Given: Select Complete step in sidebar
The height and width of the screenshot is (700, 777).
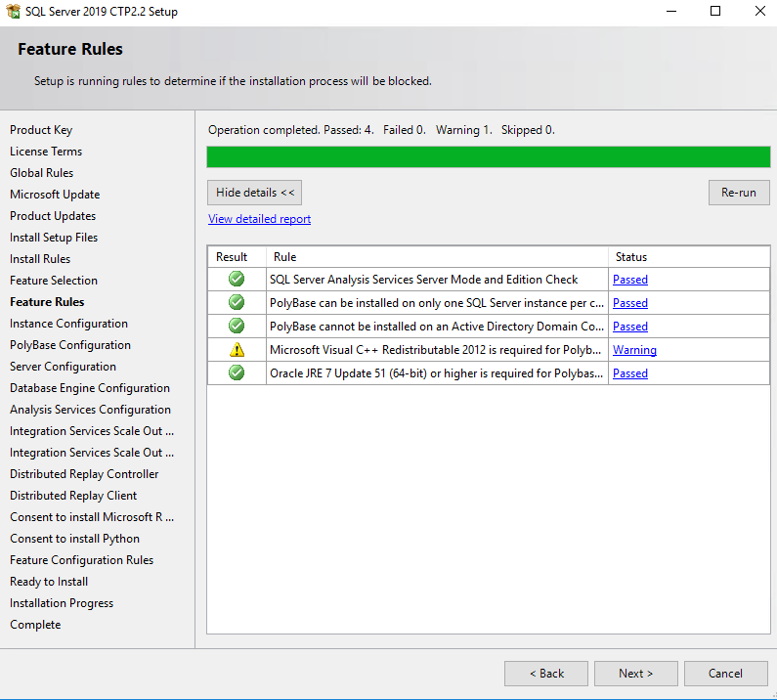Looking at the screenshot, I should 35,625.
